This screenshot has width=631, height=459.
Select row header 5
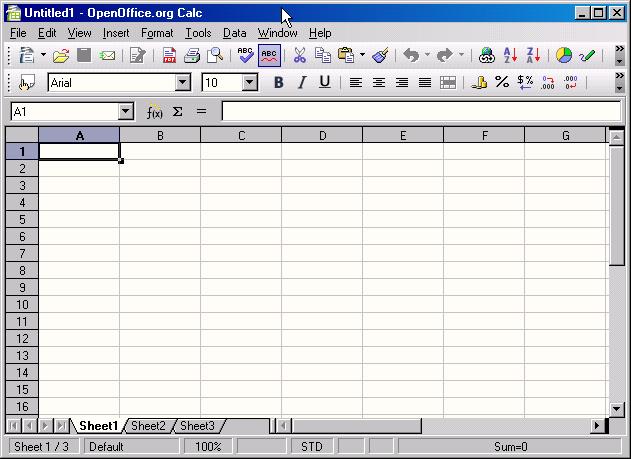(x=22, y=219)
